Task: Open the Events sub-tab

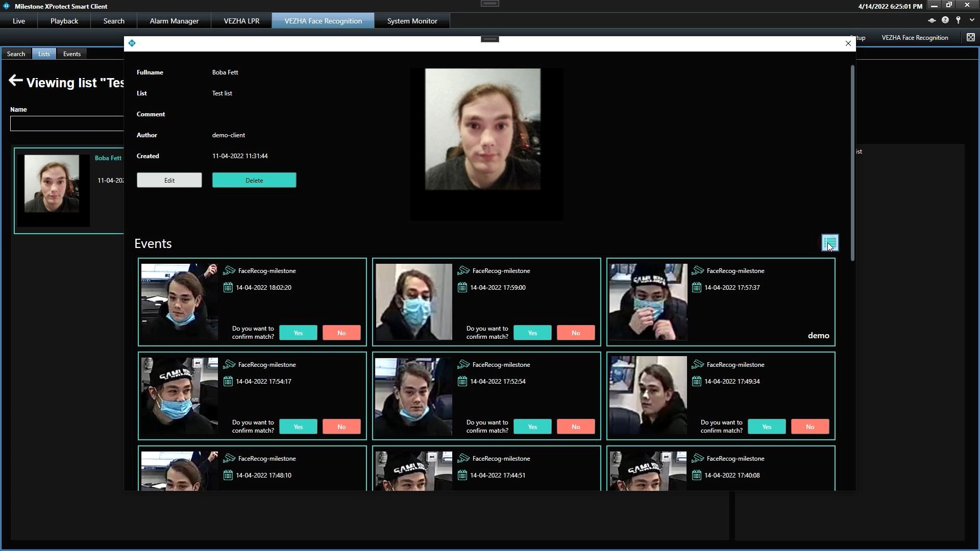Action: click(72, 54)
